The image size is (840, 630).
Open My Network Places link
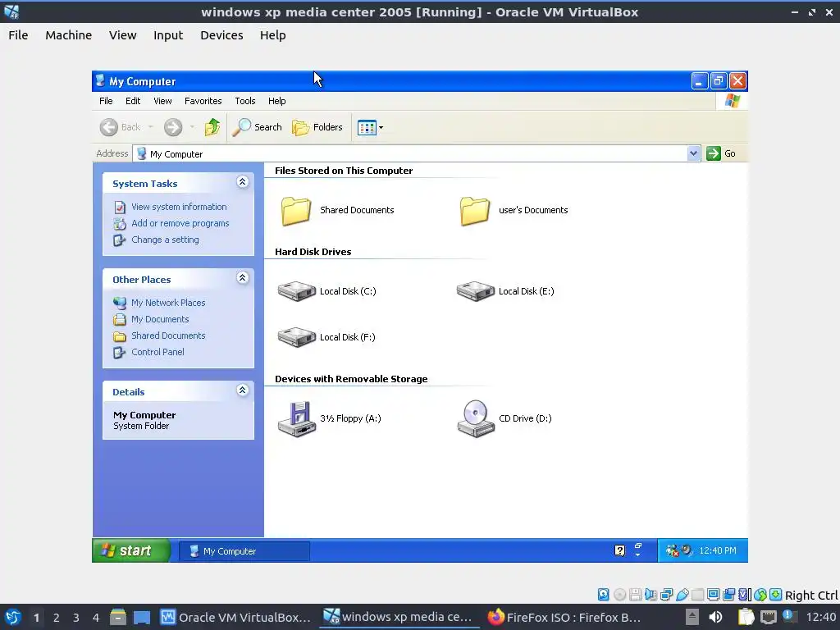coord(168,303)
